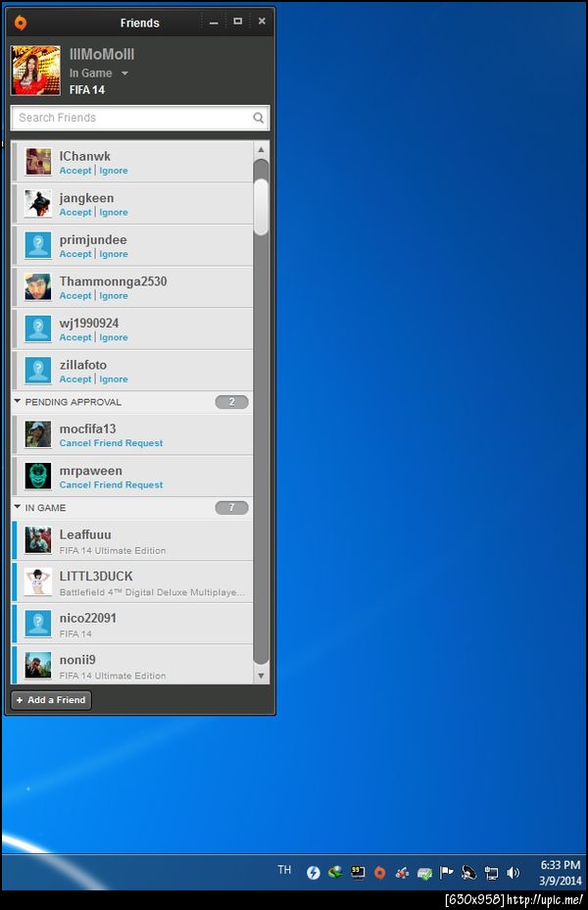Click IChanwk's avatar picture
The image size is (588, 910).
click(37, 162)
